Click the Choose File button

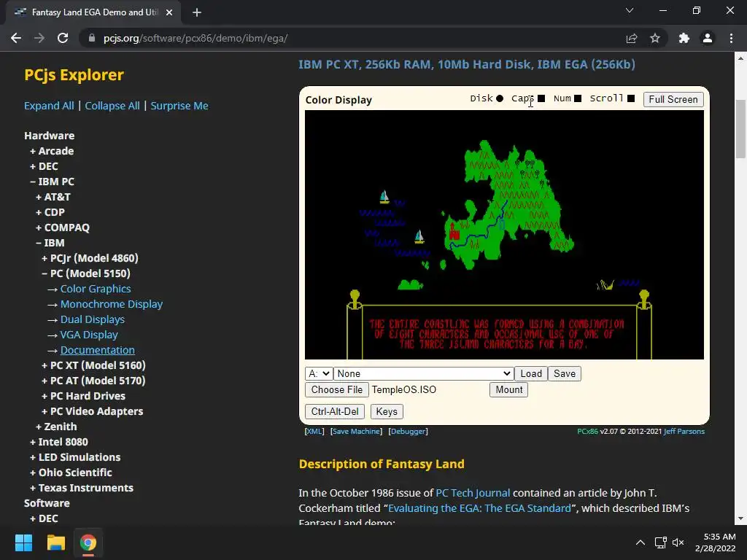[x=337, y=389]
